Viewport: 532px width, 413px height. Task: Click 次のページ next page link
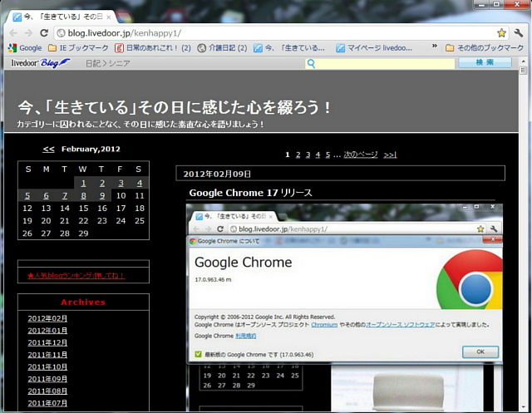click(361, 155)
